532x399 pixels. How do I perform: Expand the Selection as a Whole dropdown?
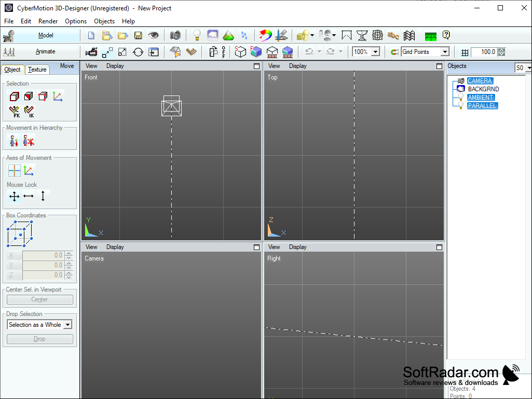click(68, 325)
